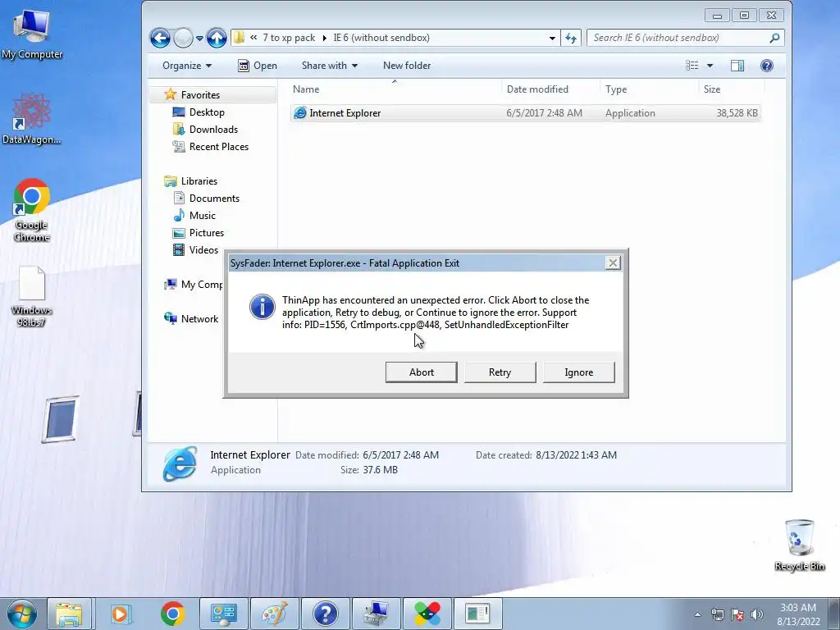840x630 pixels.
Task: Choose Ignore in the error dialog
Action: tap(578, 372)
